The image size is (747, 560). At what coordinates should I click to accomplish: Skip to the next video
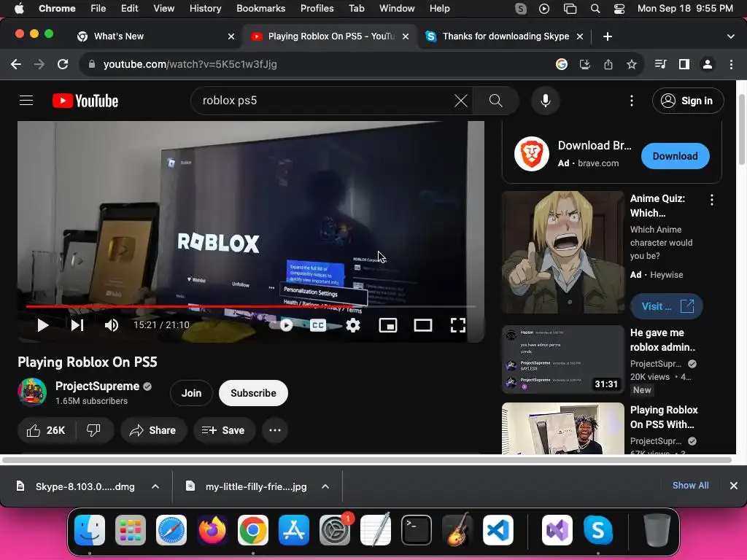77,325
